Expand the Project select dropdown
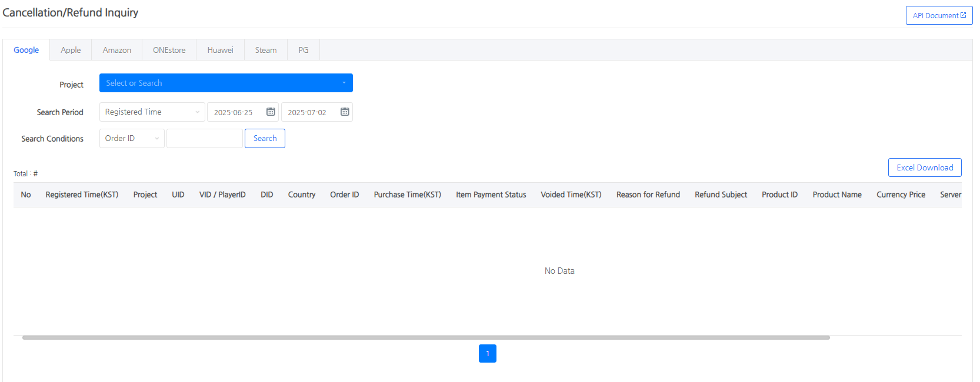980x382 pixels. tap(226, 83)
